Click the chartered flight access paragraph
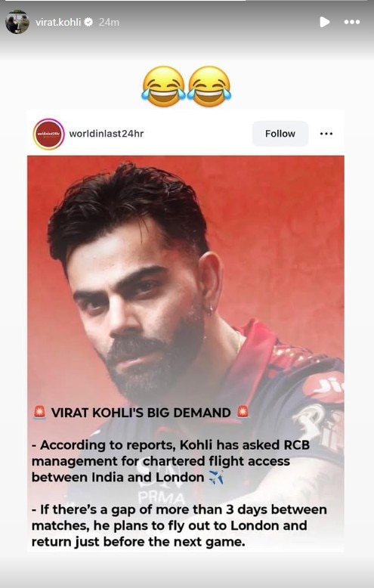Image resolution: width=374 pixels, height=588 pixels. click(x=171, y=461)
